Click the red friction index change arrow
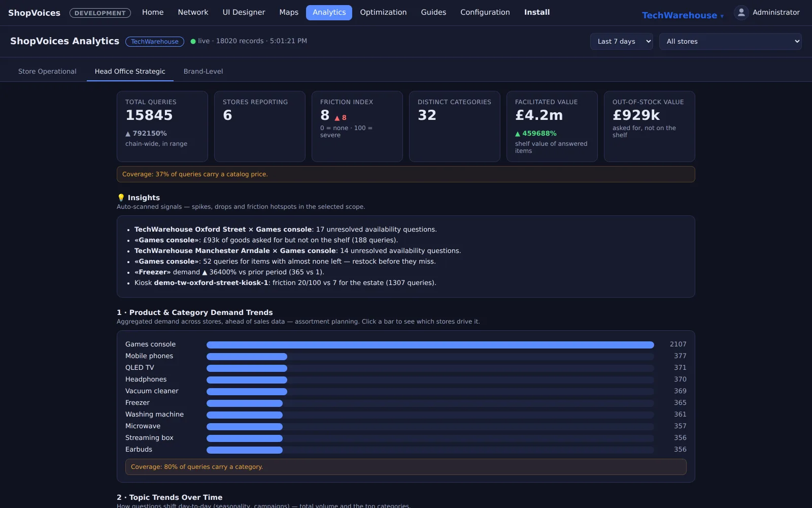Image resolution: width=812 pixels, height=508 pixels. [x=337, y=118]
